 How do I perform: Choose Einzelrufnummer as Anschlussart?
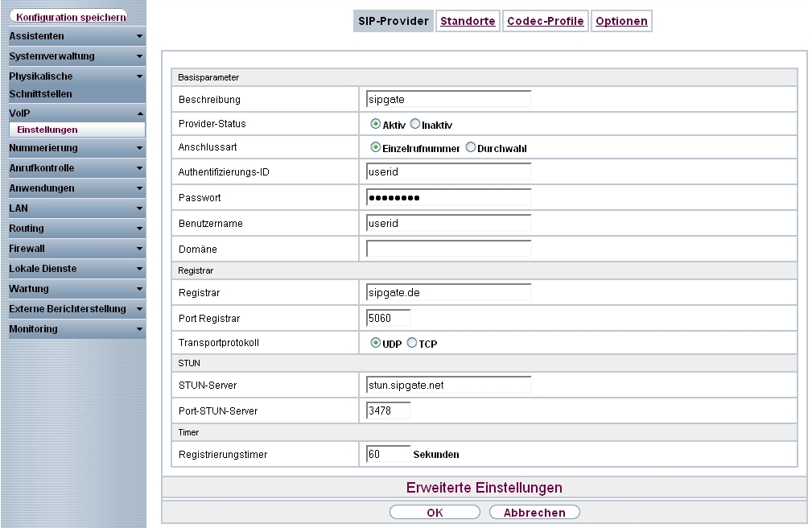tap(376, 147)
